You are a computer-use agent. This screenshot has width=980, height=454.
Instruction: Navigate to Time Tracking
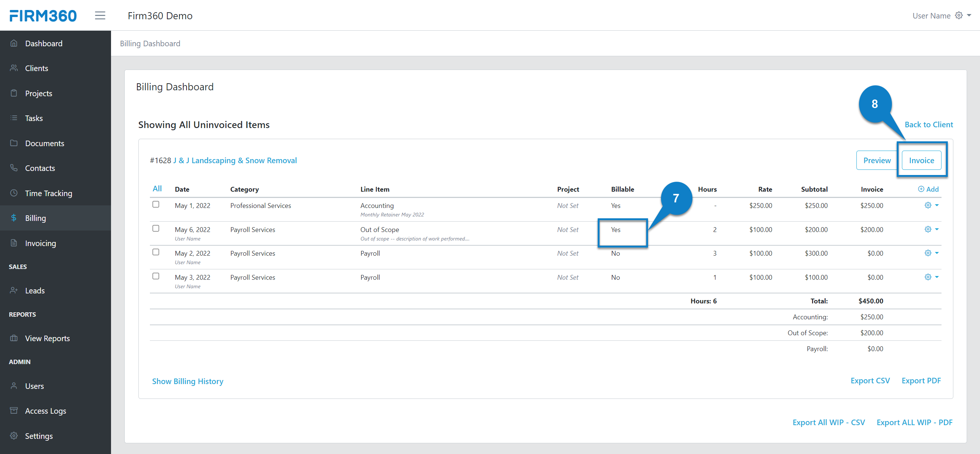pos(49,193)
